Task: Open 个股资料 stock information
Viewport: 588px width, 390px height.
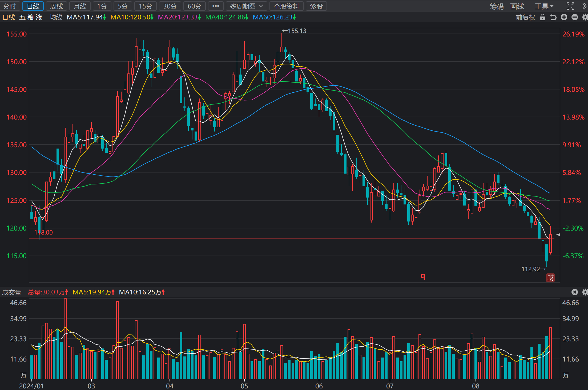Action: click(x=287, y=6)
